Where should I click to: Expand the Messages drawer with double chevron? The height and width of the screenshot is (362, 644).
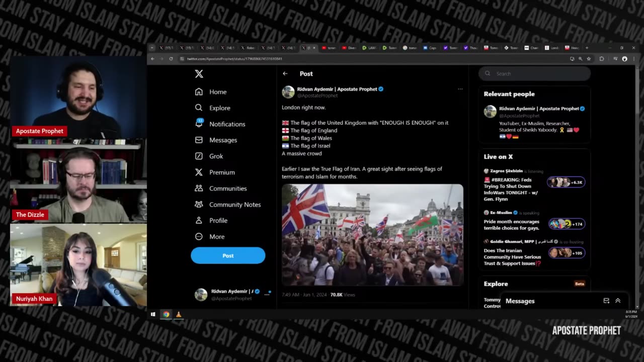(x=618, y=301)
